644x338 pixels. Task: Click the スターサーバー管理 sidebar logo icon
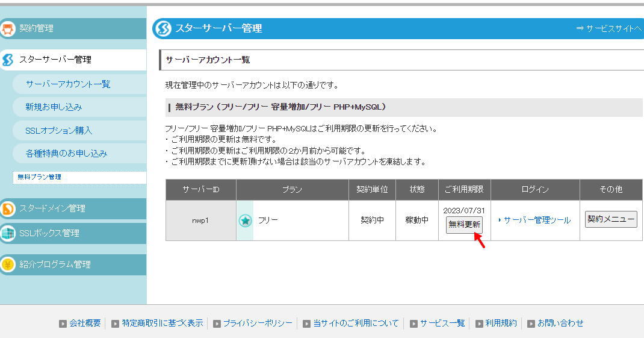[x=8, y=60]
